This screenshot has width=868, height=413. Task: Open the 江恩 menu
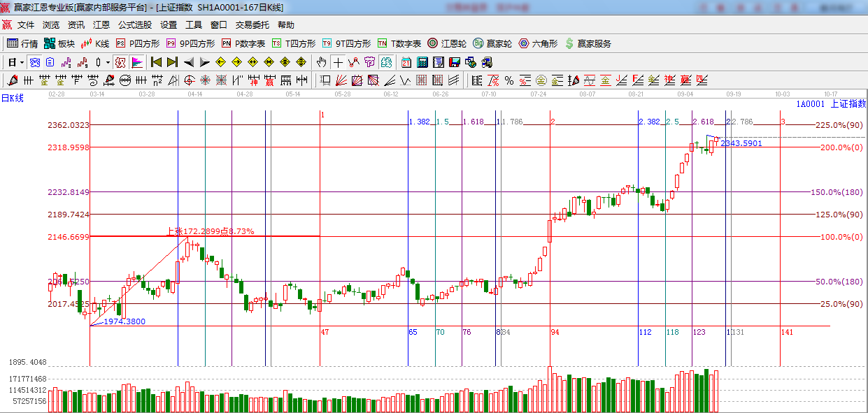101,24
